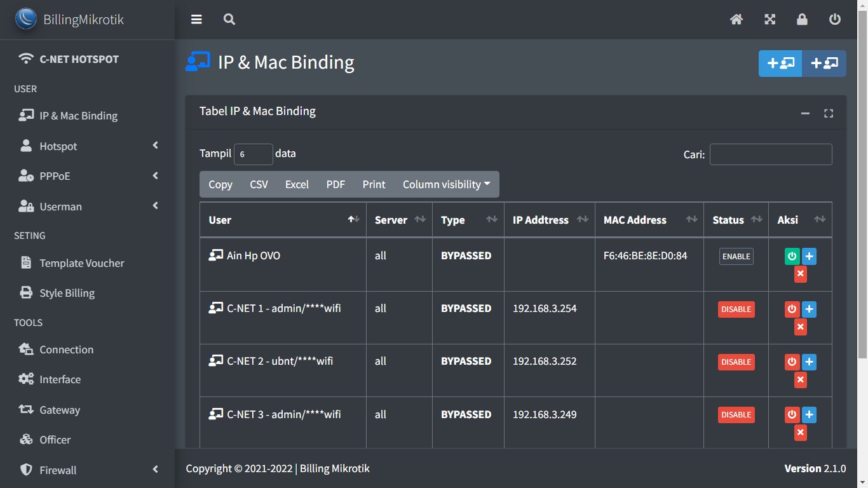Toggle power button for C-NET 1 row

792,309
